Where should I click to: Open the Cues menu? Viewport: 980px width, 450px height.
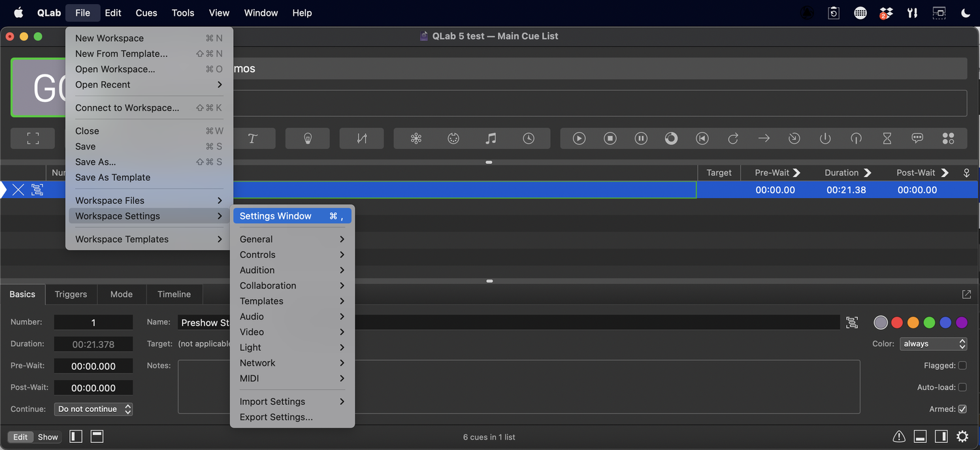pos(146,12)
